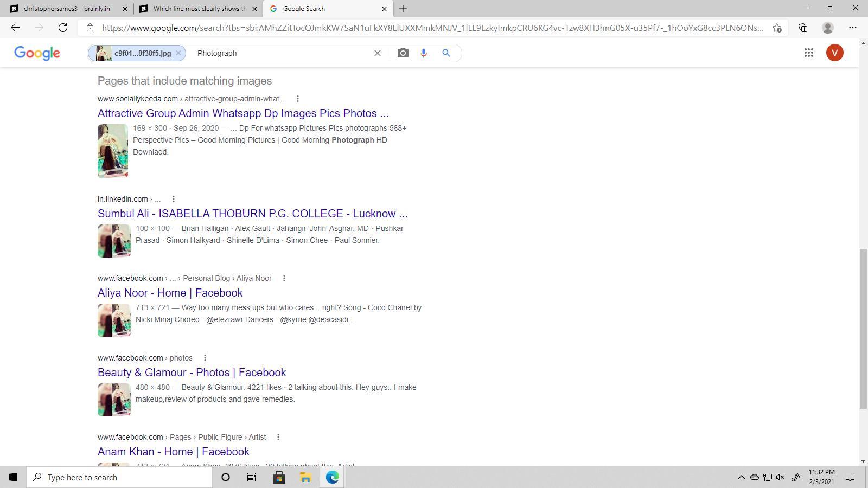Click the page vertical scrollbar thumb
This screenshot has width=868, height=488.
(x=863, y=329)
